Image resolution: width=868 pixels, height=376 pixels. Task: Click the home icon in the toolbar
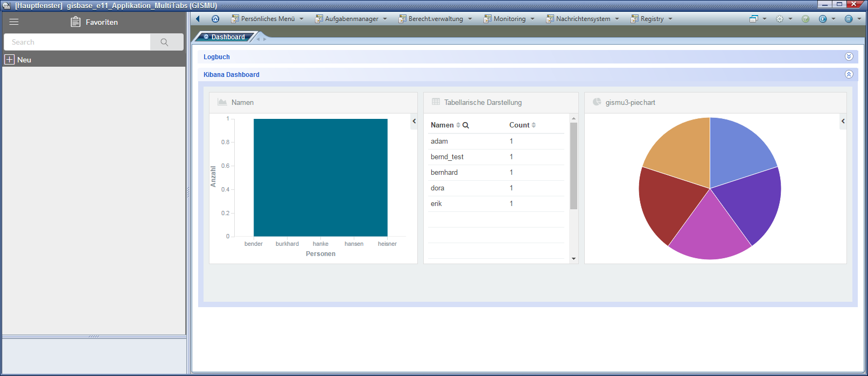coord(215,19)
